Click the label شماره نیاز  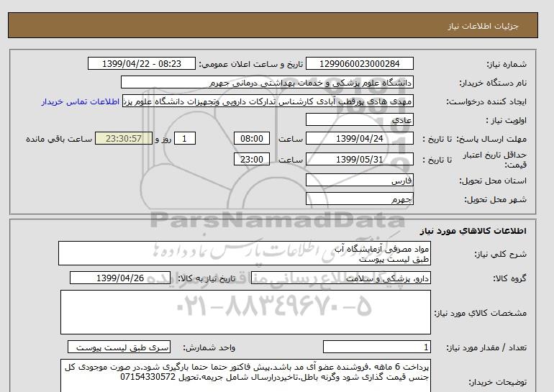tap(507, 64)
